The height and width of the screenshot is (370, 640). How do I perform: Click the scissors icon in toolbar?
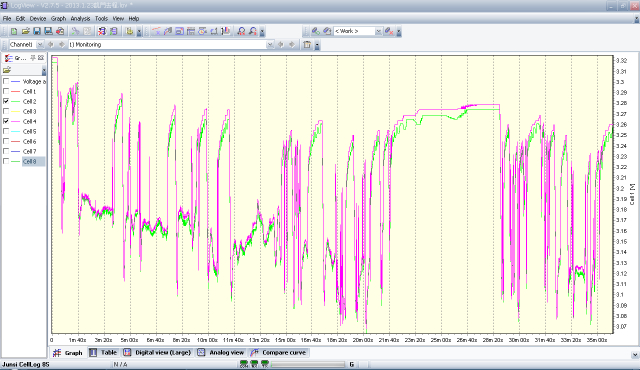[75, 31]
